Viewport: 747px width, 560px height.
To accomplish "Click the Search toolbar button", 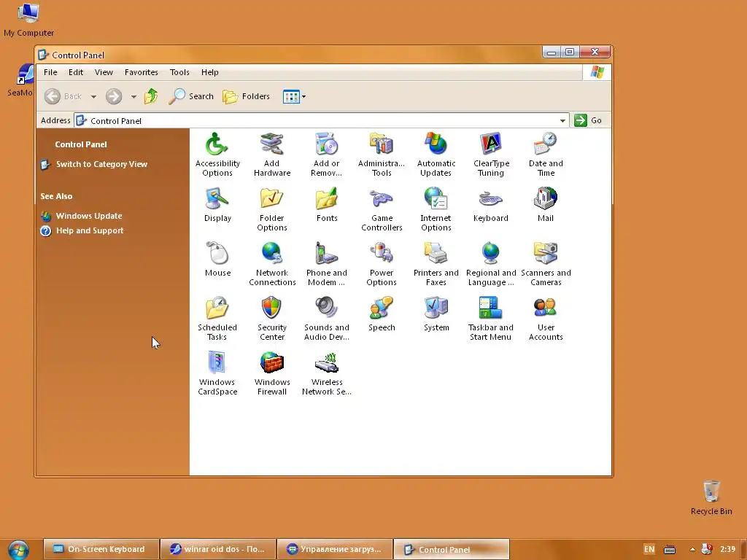I will [x=191, y=96].
